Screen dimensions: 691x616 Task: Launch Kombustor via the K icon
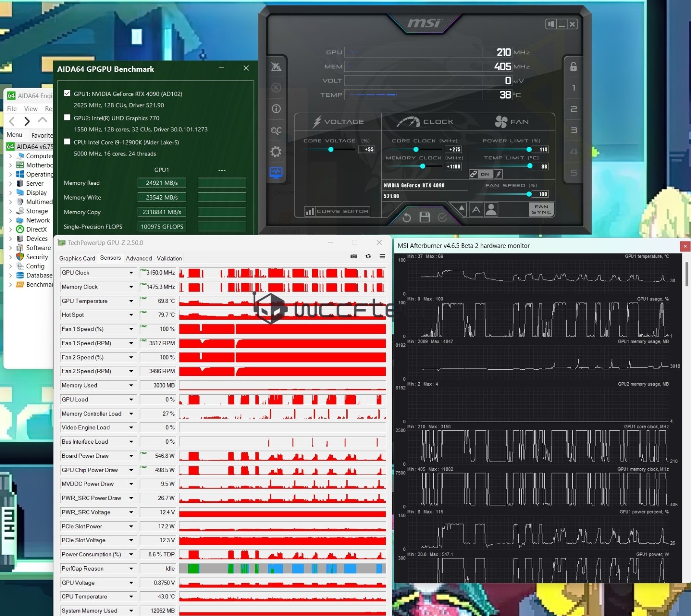click(276, 88)
